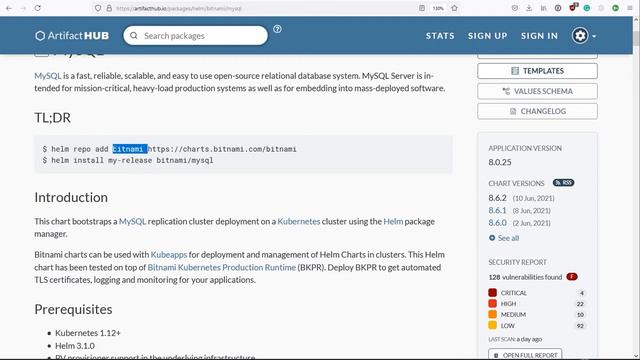Click the helm install my-release command line
The image size is (640, 360).
(128, 160)
